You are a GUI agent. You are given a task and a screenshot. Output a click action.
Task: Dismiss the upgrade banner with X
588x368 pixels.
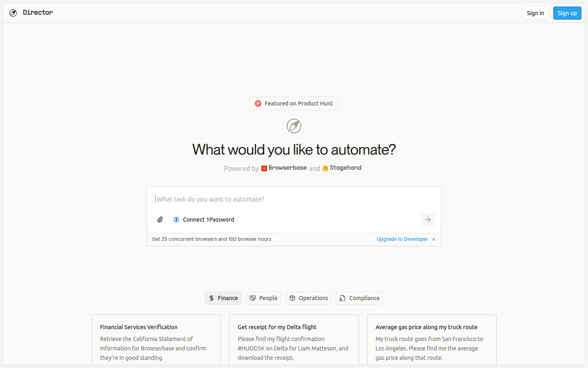click(x=434, y=239)
